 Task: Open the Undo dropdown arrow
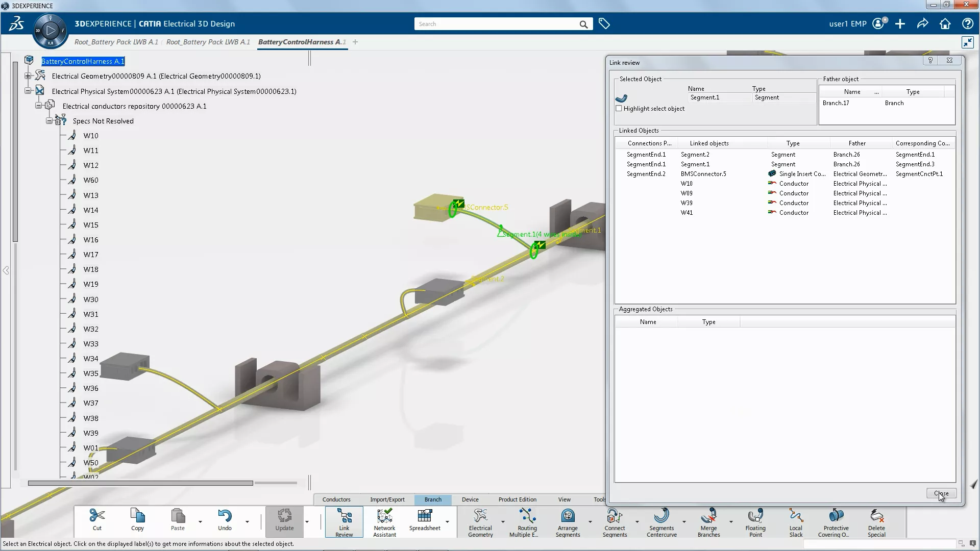247,522
